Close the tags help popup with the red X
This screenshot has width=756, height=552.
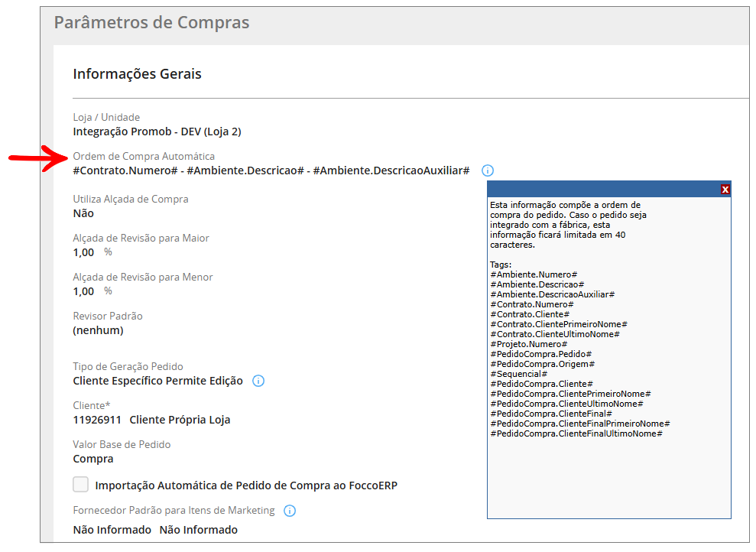(725, 190)
